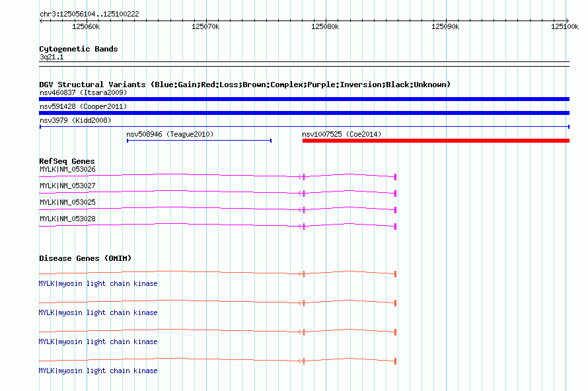Open the MYLK|NM_053027 transcript label
This screenshot has width=588, height=391.
pos(67,186)
